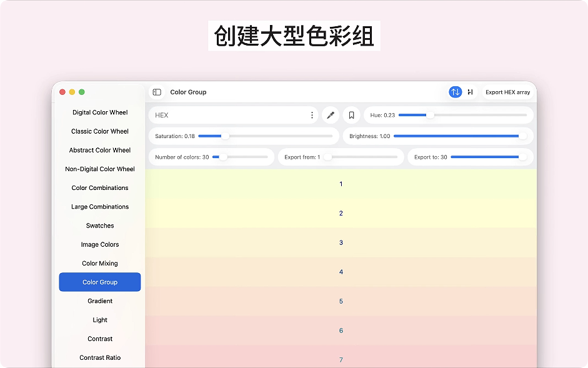
Task: Click the Brightness slider handle
Action: (x=522, y=136)
